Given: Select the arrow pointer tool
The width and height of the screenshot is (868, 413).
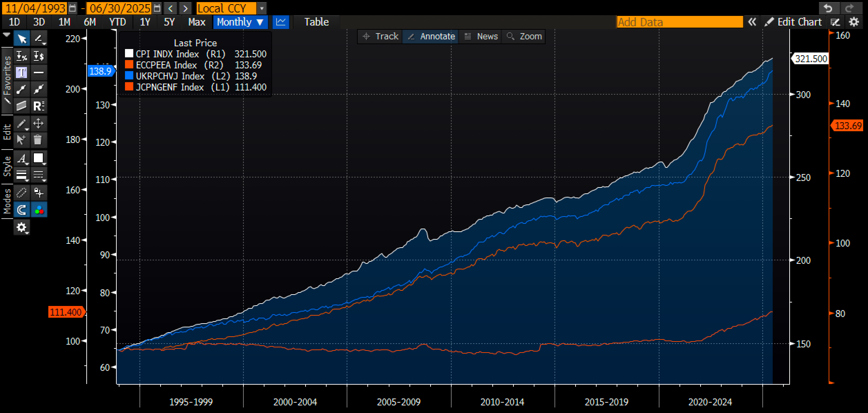Looking at the screenshot, I should pyautogui.click(x=21, y=39).
